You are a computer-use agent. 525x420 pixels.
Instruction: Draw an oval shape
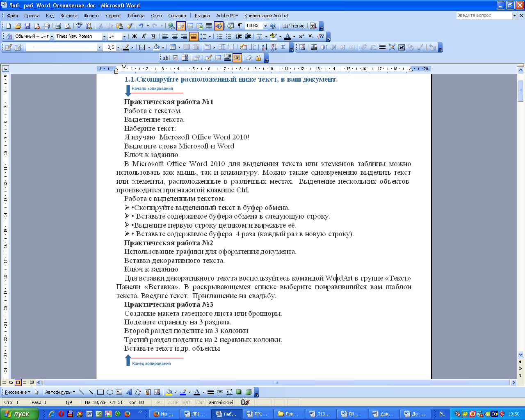click(x=110, y=392)
